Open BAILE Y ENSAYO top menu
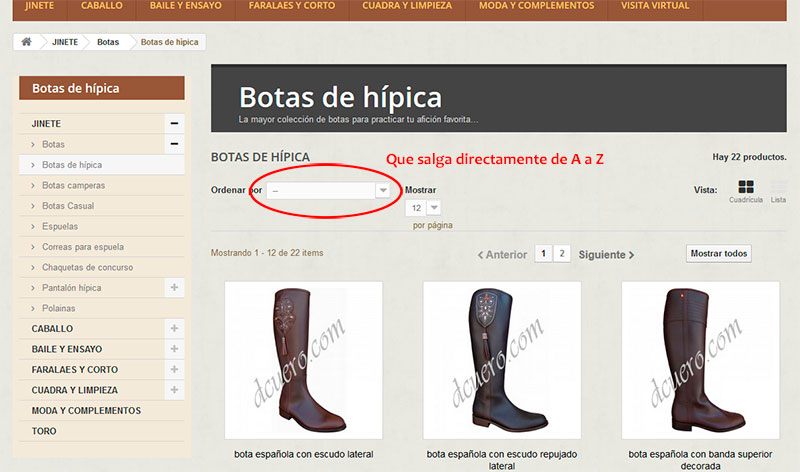Viewport: 800px width, 472px height. tap(185, 6)
